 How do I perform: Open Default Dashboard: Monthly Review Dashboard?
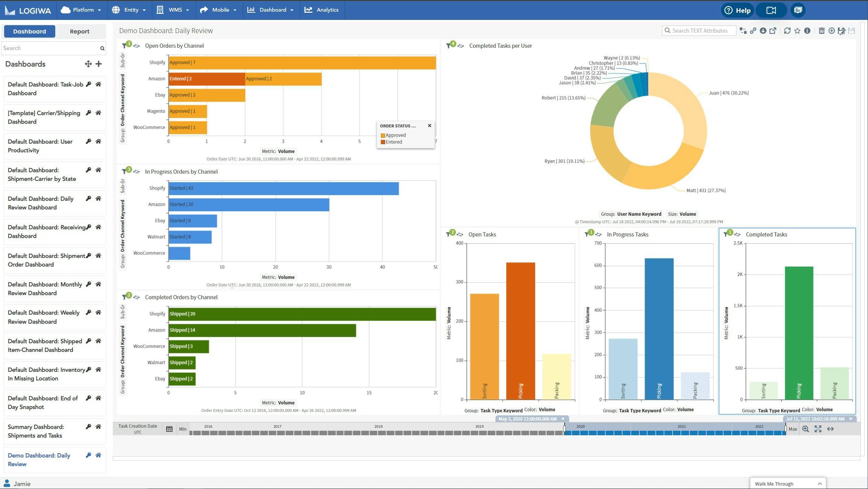[x=45, y=289]
